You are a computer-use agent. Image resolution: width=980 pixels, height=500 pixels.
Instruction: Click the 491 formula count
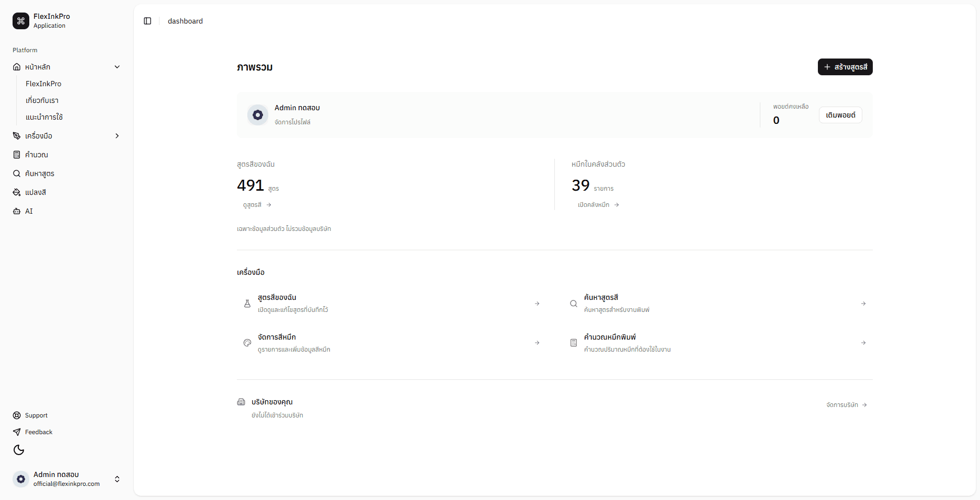click(x=250, y=185)
